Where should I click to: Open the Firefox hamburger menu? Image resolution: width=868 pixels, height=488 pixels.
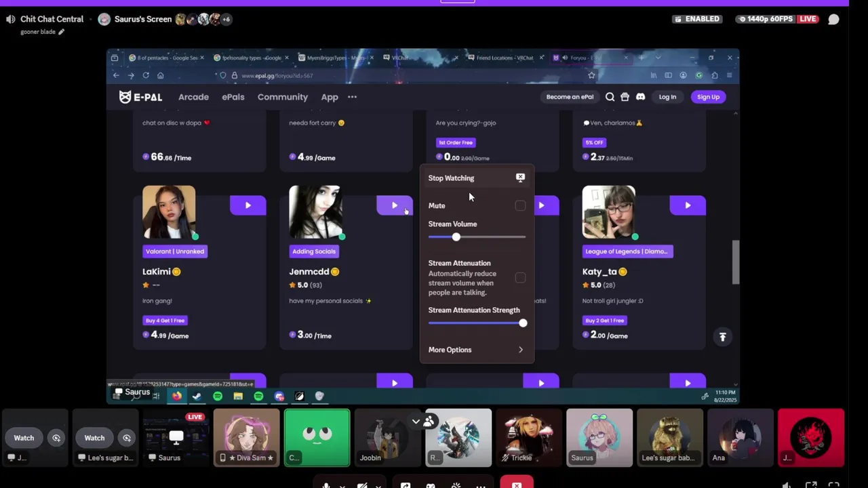pyautogui.click(x=729, y=75)
